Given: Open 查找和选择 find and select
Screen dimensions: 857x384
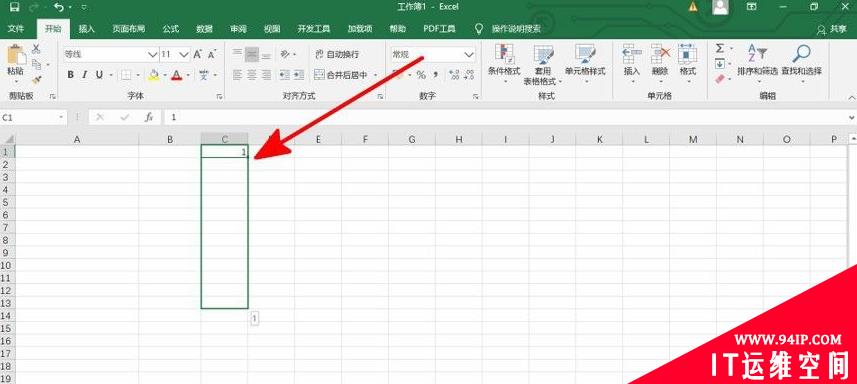Looking at the screenshot, I should (x=801, y=63).
